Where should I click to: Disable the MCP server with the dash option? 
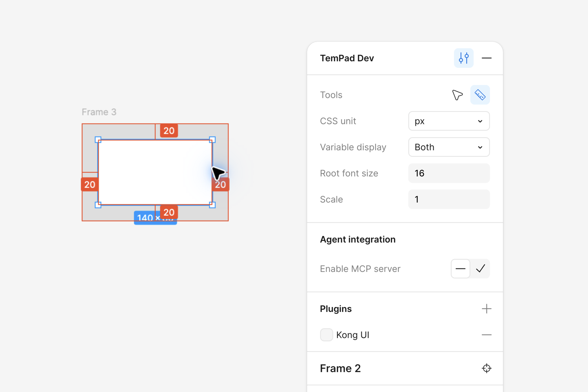(x=460, y=269)
